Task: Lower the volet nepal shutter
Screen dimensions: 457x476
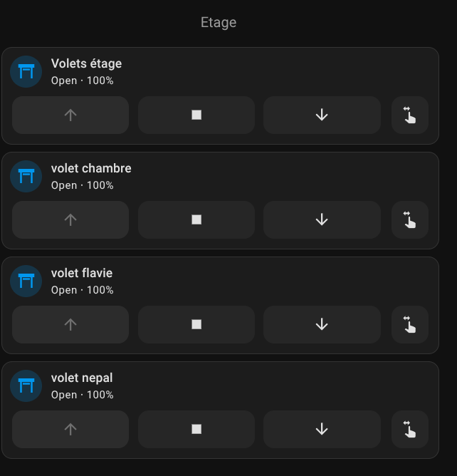Action: [x=322, y=429]
